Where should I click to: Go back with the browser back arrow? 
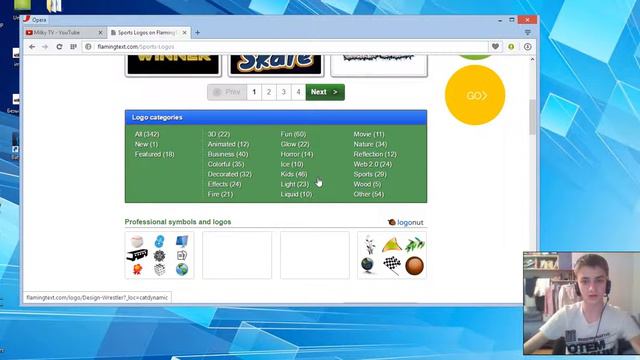pos(32,47)
